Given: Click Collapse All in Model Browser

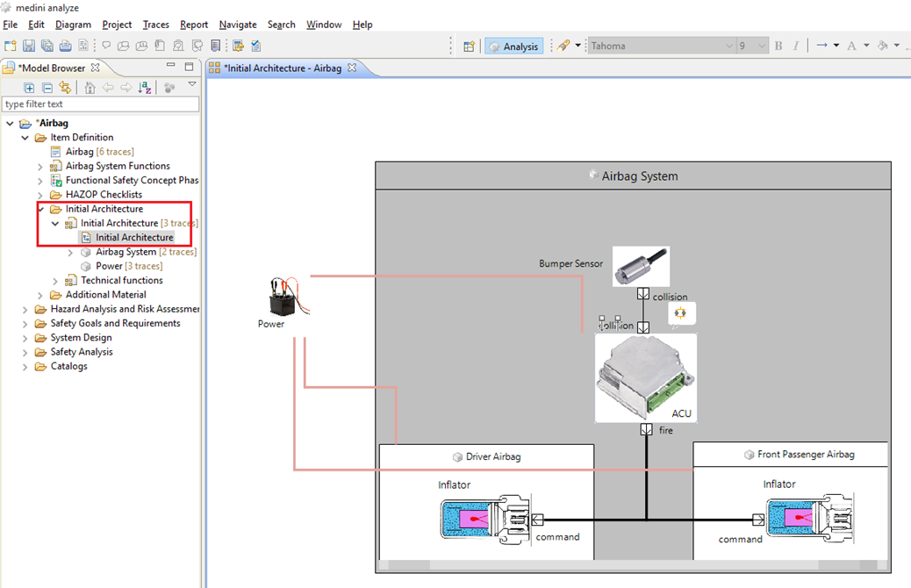Looking at the screenshot, I should tap(47, 87).
